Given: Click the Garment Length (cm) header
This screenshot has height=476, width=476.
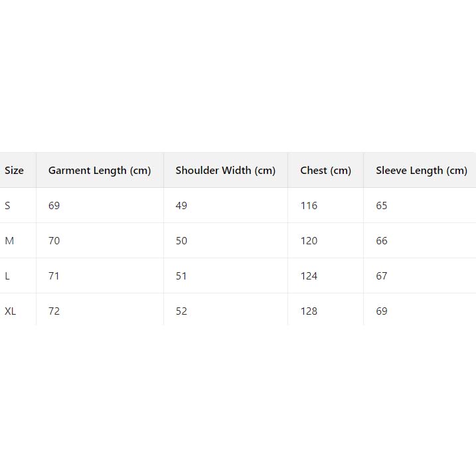Looking at the screenshot, I should coord(100,171).
